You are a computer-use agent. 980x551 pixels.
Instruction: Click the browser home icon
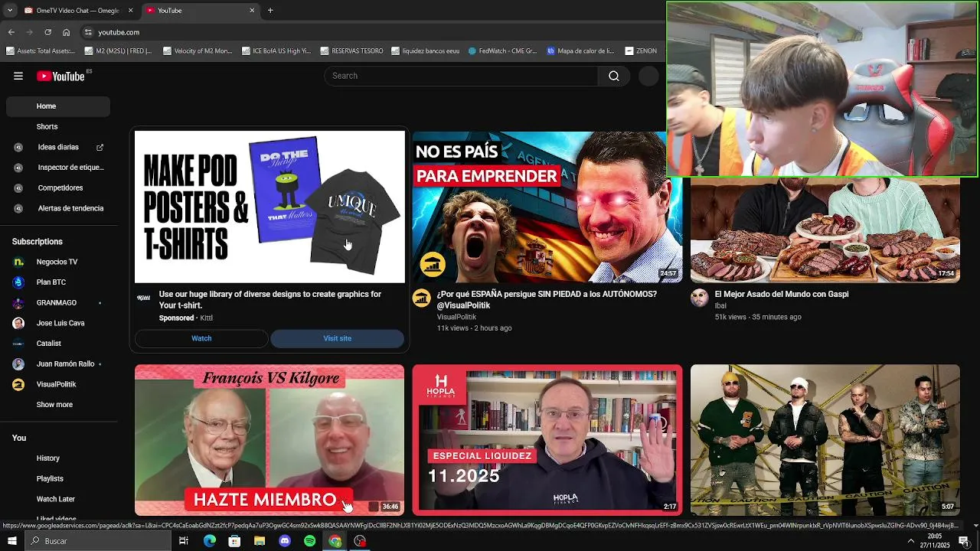pyautogui.click(x=66, y=32)
